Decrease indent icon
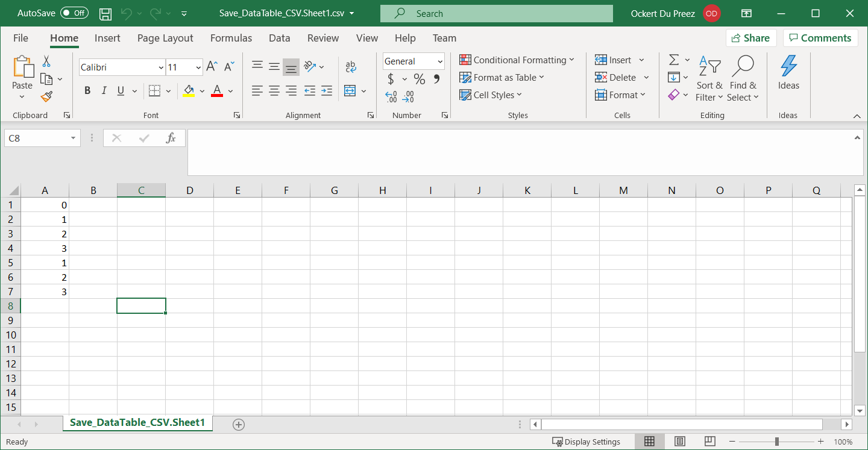868x450 pixels. coord(310,91)
